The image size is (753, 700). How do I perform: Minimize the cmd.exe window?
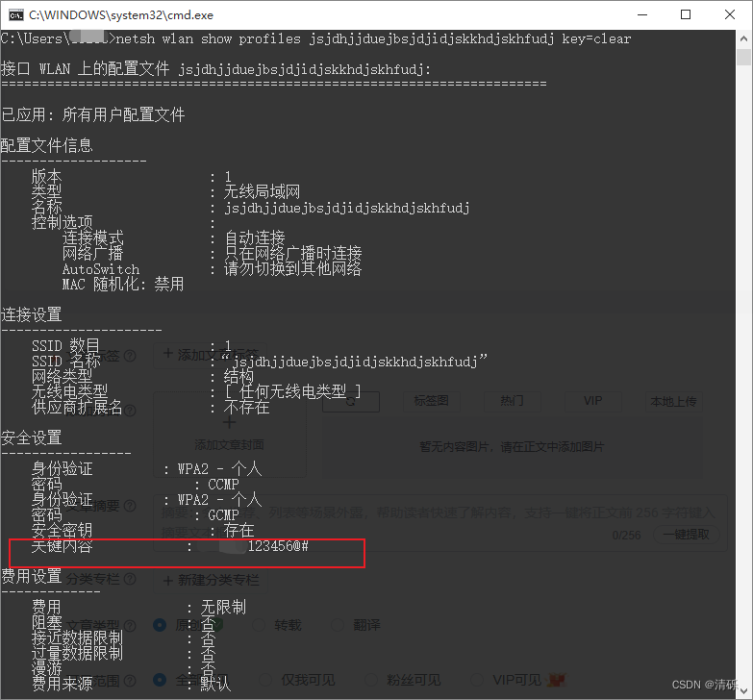[642, 14]
